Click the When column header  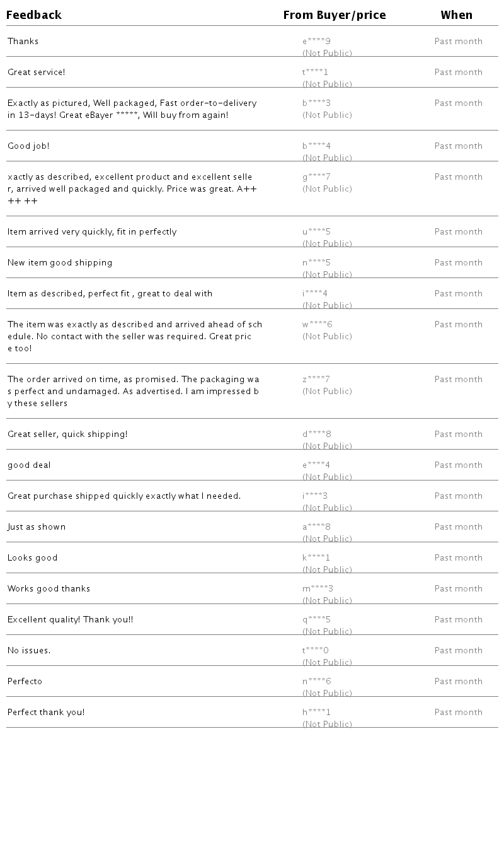tap(456, 15)
